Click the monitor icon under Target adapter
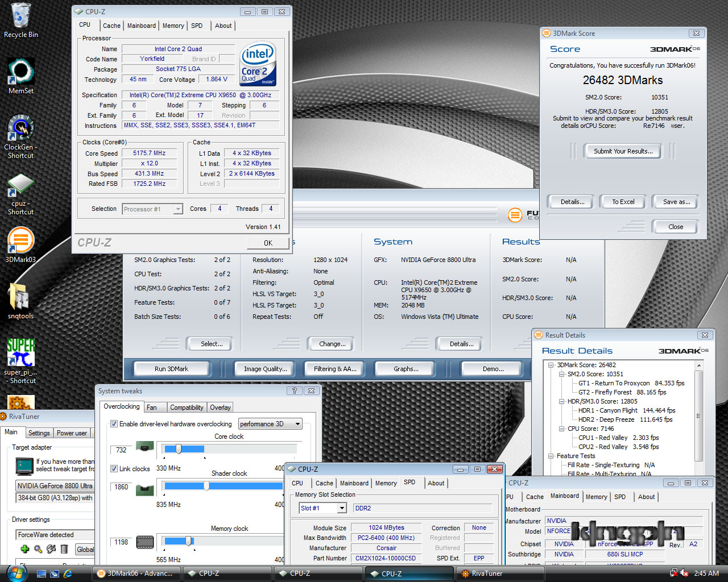The width and height of the screenshot is (728, 582). [24, 466]
